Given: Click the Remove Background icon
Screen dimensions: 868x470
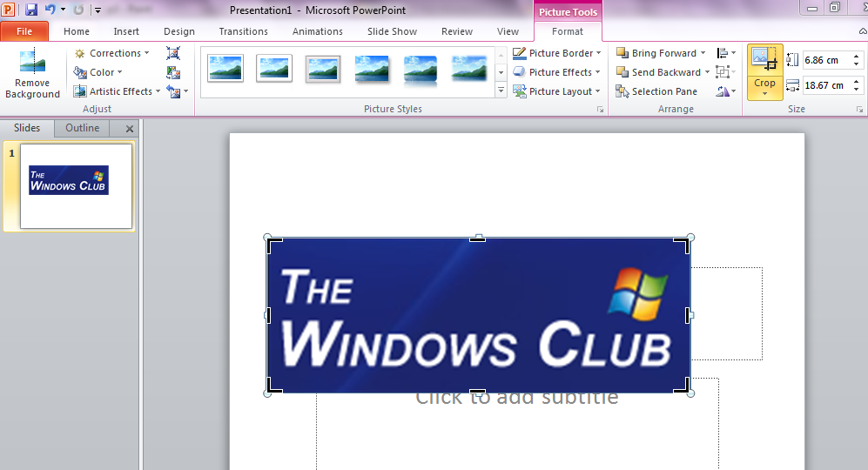Looking at the screenshot, I should [x=32, y=61].
